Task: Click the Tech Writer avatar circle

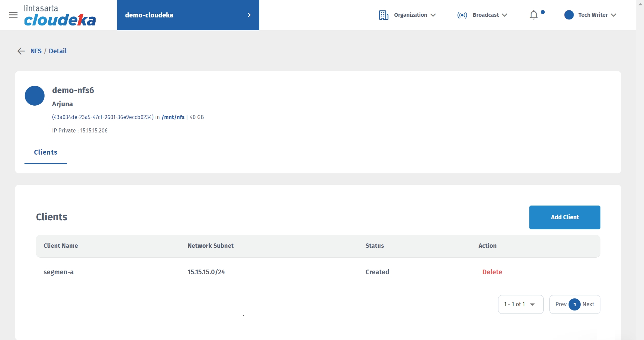Action: pos(569,15)
